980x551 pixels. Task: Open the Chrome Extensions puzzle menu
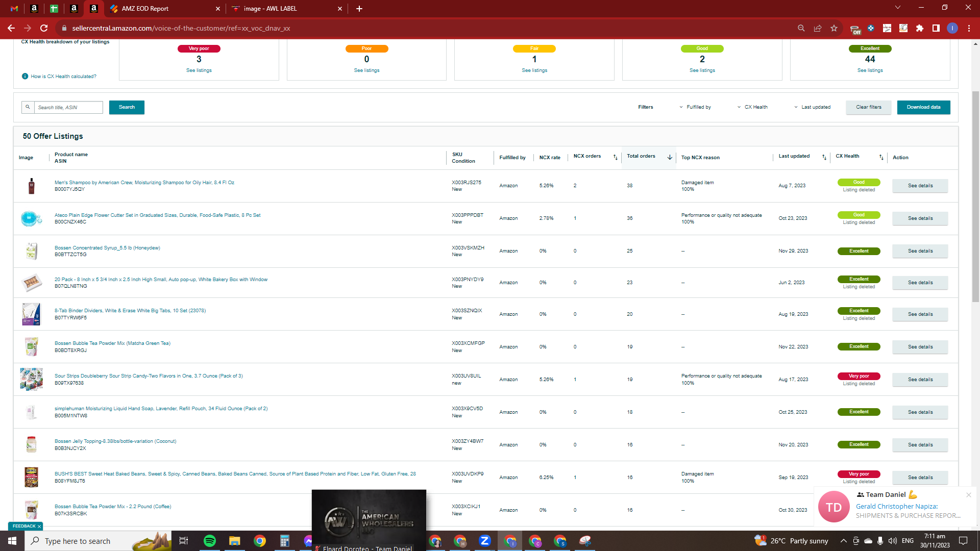[x=920, y=29]
